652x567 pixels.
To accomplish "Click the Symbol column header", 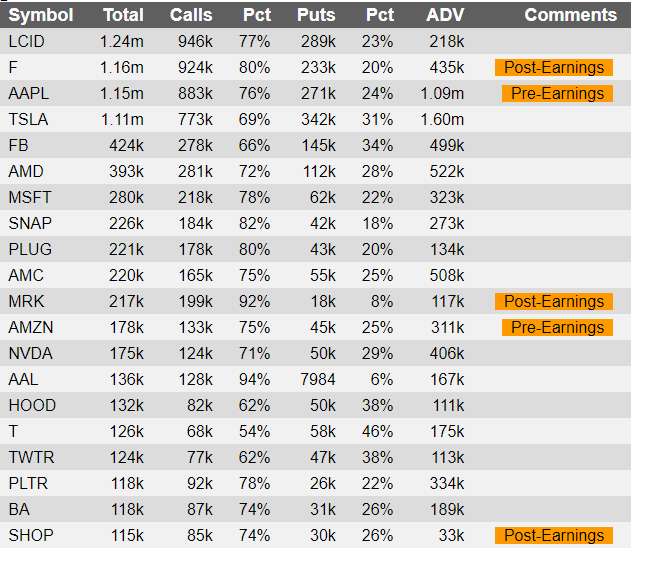I will click(41, 15).
